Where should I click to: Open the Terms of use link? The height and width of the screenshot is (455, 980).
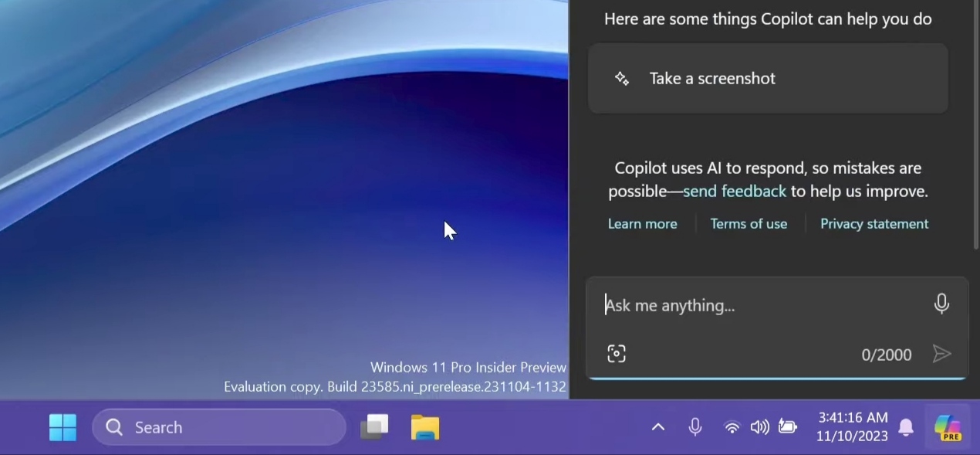click(749, 223)
